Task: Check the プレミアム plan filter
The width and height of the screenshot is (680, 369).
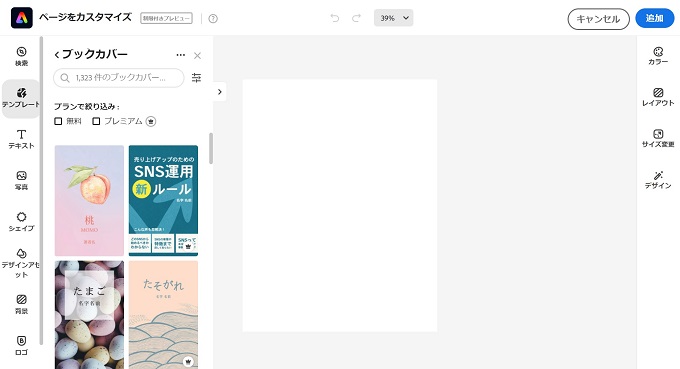Action: [x=96, y=121]
